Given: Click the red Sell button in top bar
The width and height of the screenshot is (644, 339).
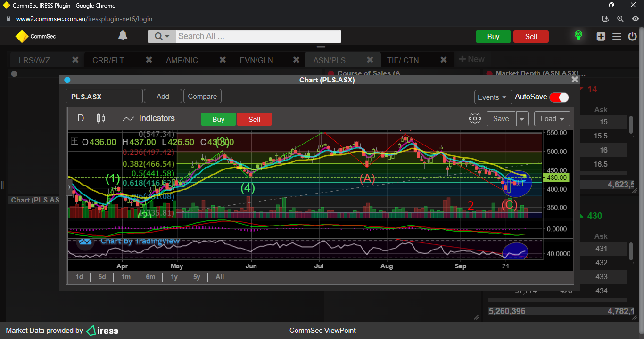Looking at the screenshot, I should (531, 37).
